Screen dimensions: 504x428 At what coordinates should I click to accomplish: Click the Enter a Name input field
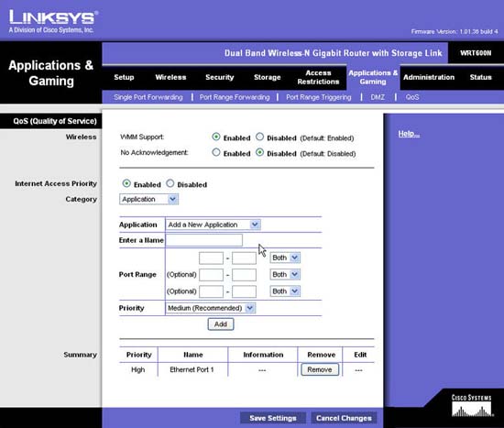click(204, 240)
